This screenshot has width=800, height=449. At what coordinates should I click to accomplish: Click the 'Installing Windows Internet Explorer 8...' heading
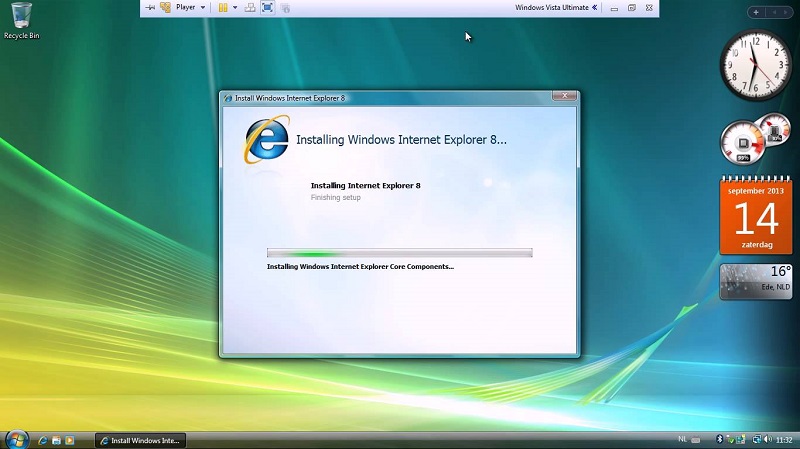coord(402,140)
